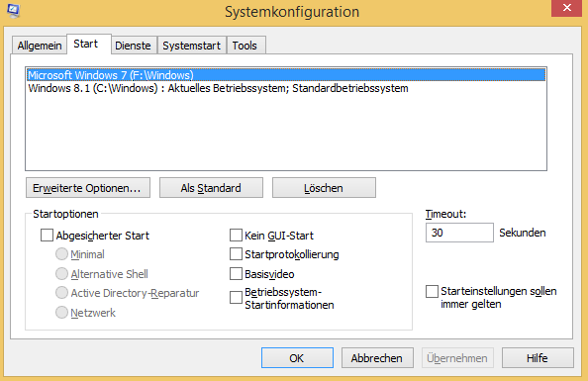Enable Abgesicherter Start checkbox
Image resolution: width=588 pixels, height=381 pixels.
tap(47, 236)
